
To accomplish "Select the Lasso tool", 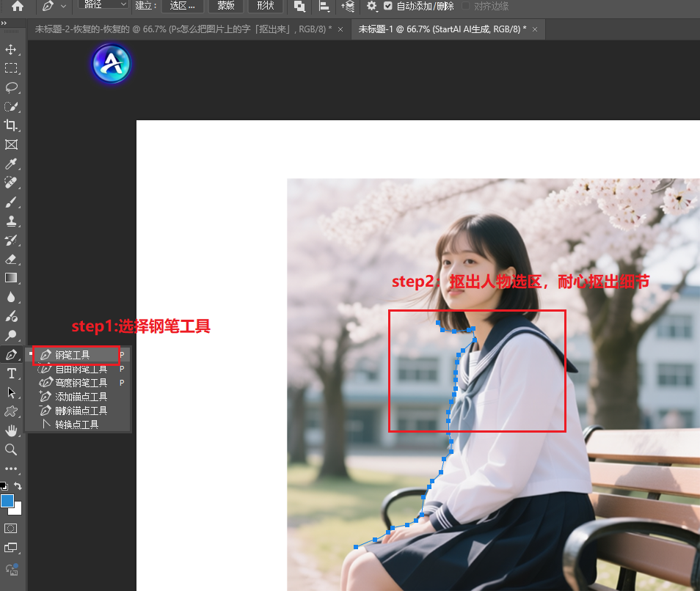I will click(12, 88).
